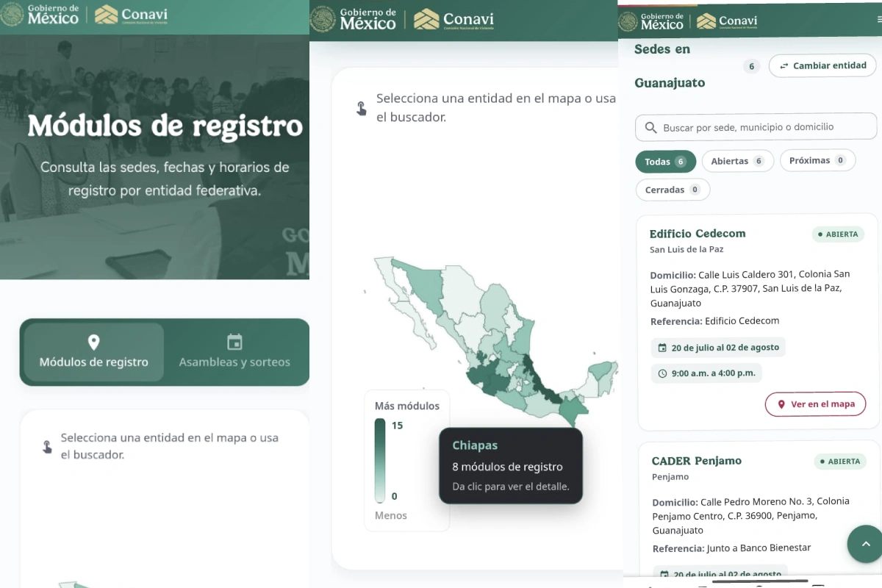Click the sede search input field
Screen dimensions: 882x588
(x=756, y=127)
